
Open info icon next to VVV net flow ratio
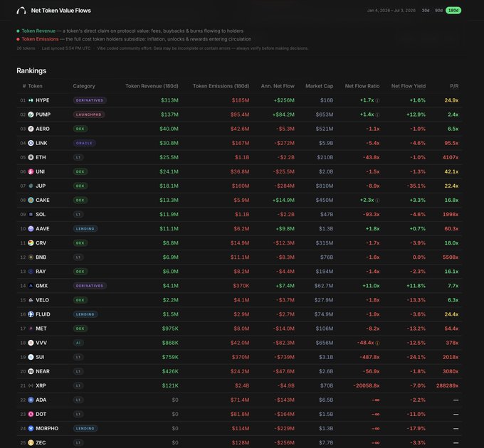point(377,343)
